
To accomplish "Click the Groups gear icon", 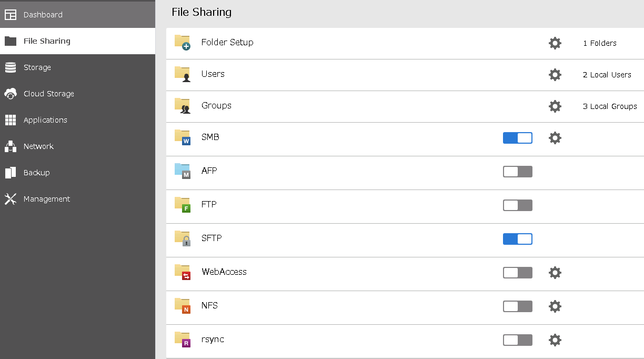I will click(x=555, y=106).
